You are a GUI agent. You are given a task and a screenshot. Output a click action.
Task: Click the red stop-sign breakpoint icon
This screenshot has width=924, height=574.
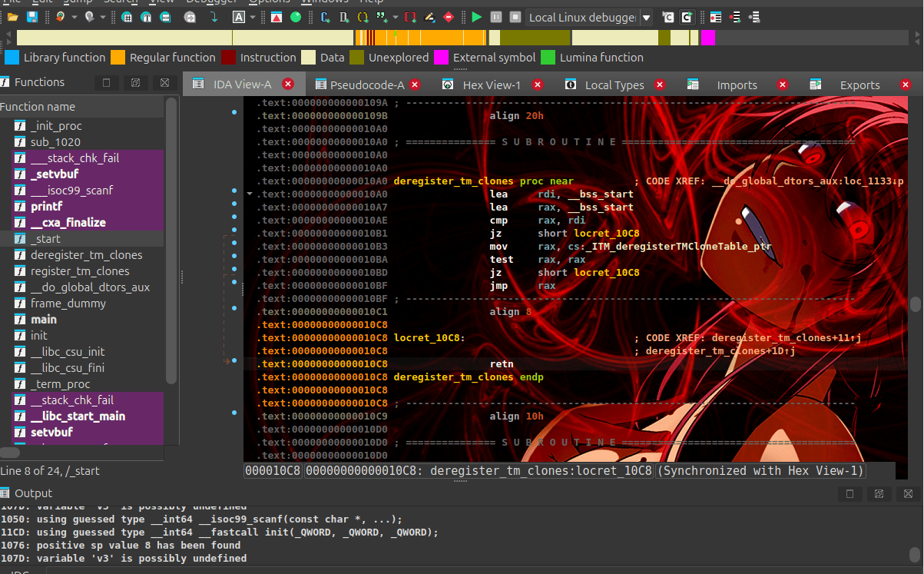tap(449, 17)
